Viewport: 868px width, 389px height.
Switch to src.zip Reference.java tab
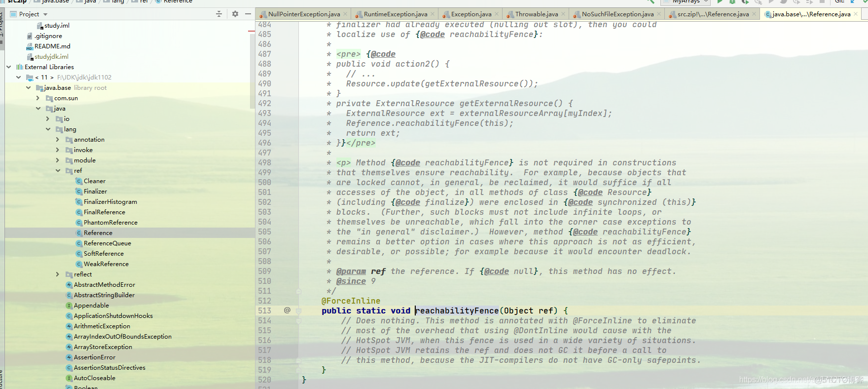713,14
